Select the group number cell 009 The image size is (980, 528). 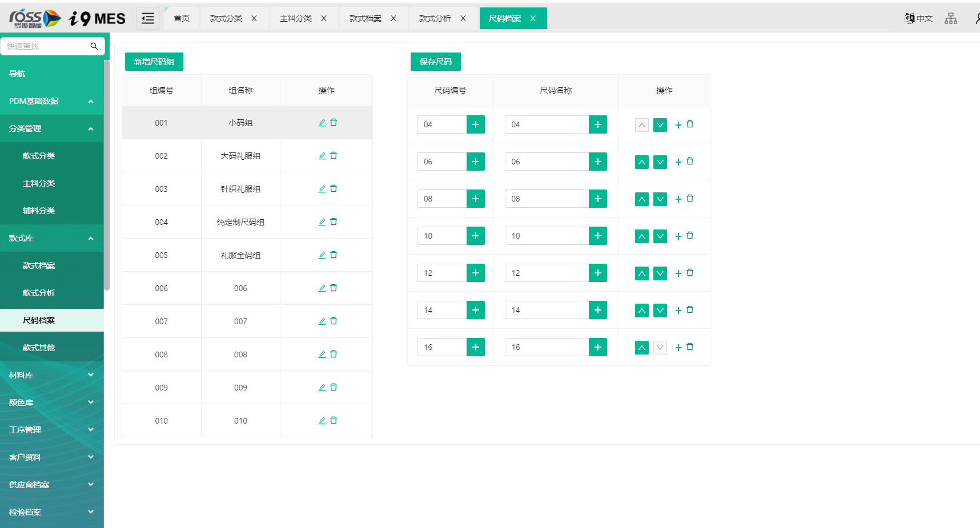(x=162, y=388)
